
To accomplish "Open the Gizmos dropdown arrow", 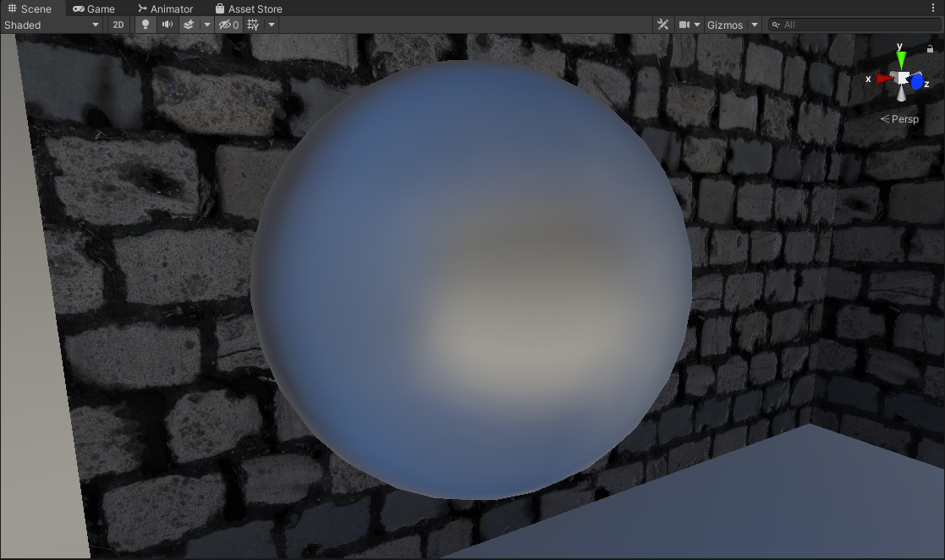I will tap(755, 25).
